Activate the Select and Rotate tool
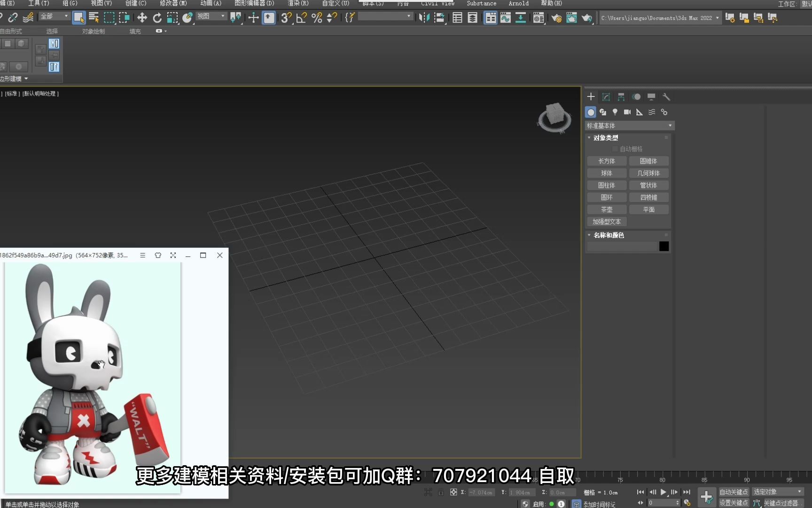The width and height of the screenshot is (812, 508). point(157,18)
